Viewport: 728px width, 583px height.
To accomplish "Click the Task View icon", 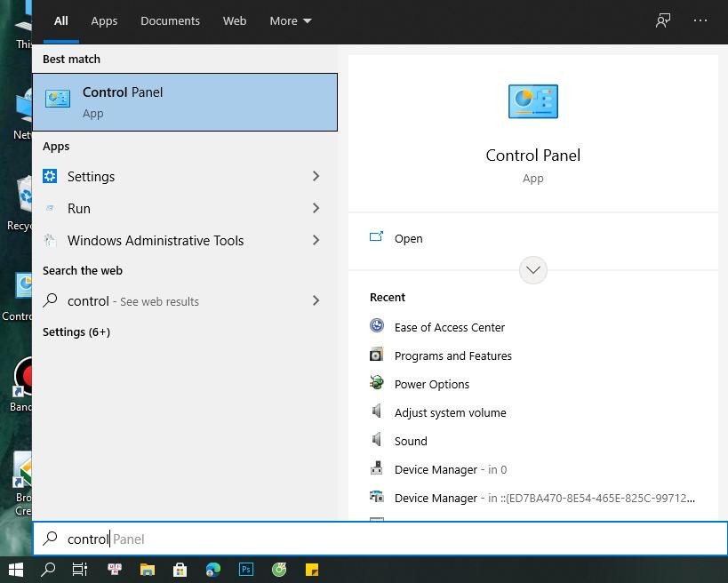I will pos(80,570).
